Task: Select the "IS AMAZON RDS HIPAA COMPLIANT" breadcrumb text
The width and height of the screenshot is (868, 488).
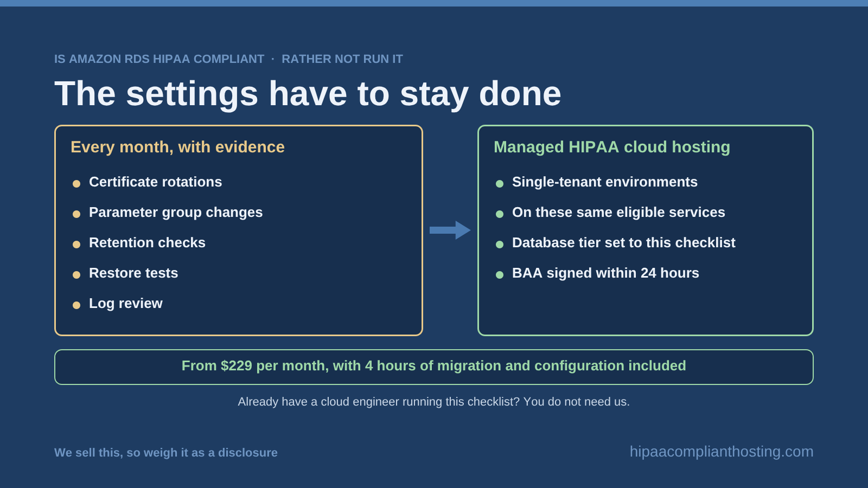Action: (159, 59)
